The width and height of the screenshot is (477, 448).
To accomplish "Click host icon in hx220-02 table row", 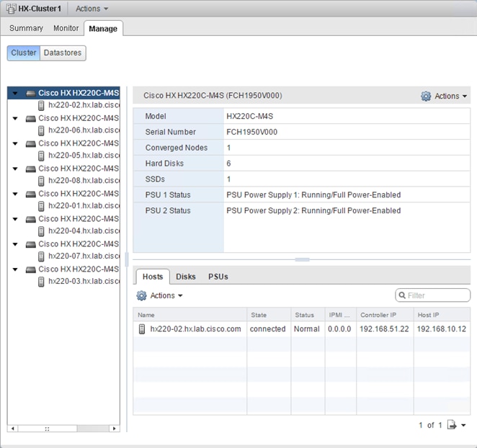I will (x=142, y=328).
